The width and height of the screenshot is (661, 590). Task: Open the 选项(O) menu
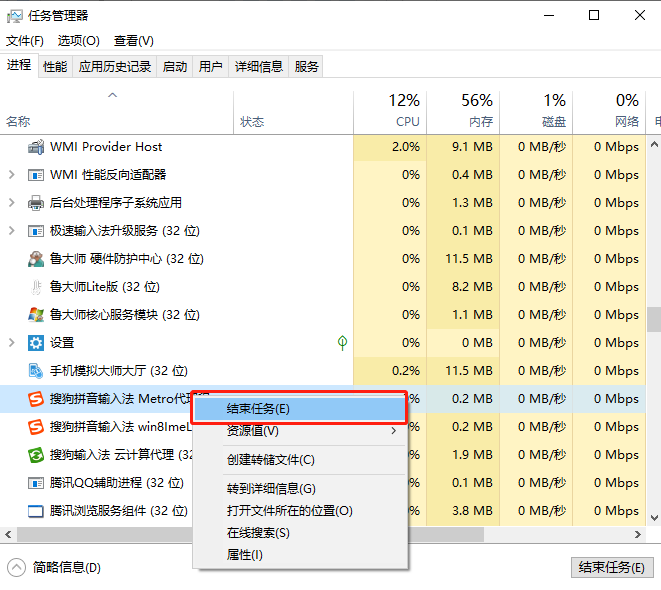[78, 41]
